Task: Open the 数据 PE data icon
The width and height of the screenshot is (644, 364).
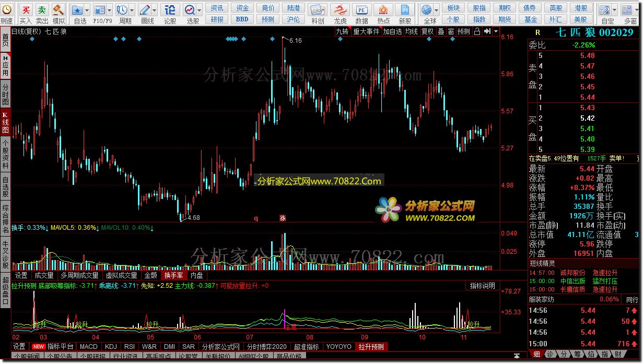Action: pos(361,10)
